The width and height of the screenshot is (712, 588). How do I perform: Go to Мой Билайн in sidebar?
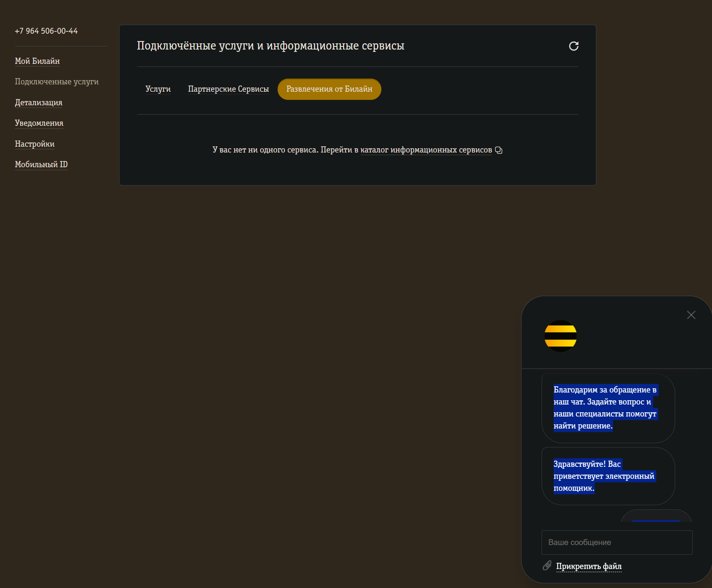click(x=37, y=61)
